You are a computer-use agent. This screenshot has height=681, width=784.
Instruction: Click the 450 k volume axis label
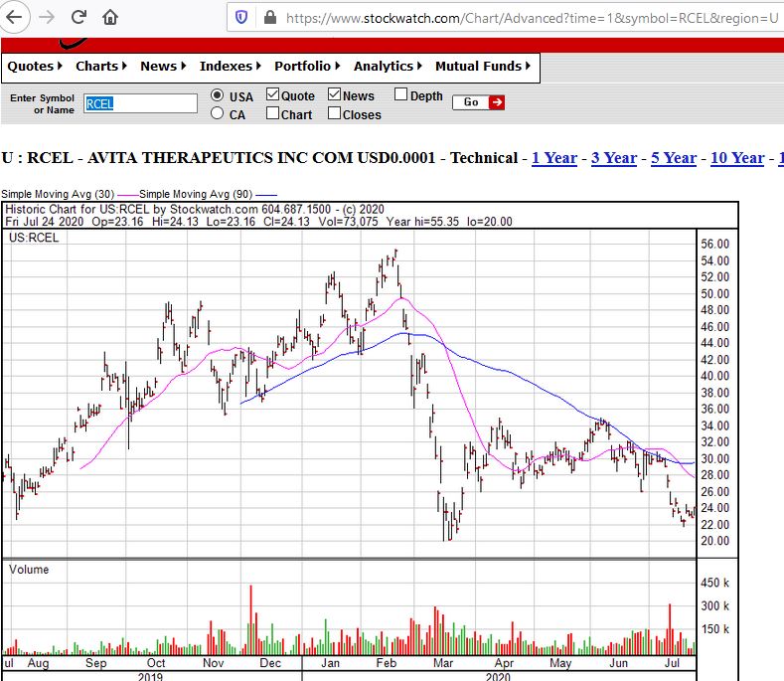coord(715,583)
